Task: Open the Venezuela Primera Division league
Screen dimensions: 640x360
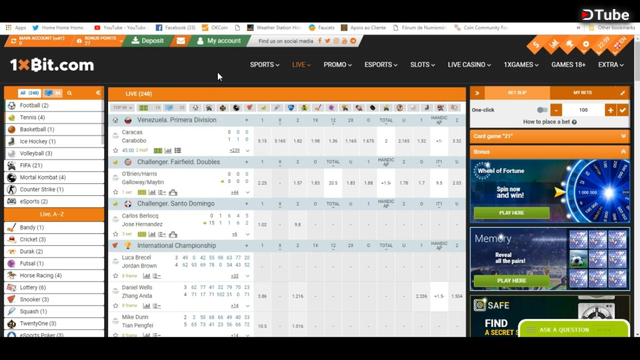Action: click(x=177, y=120)
